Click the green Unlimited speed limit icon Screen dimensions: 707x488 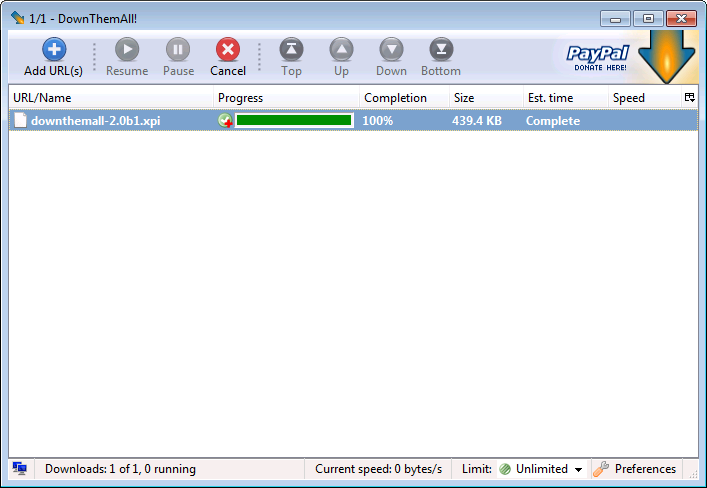[x=505, y=469]
